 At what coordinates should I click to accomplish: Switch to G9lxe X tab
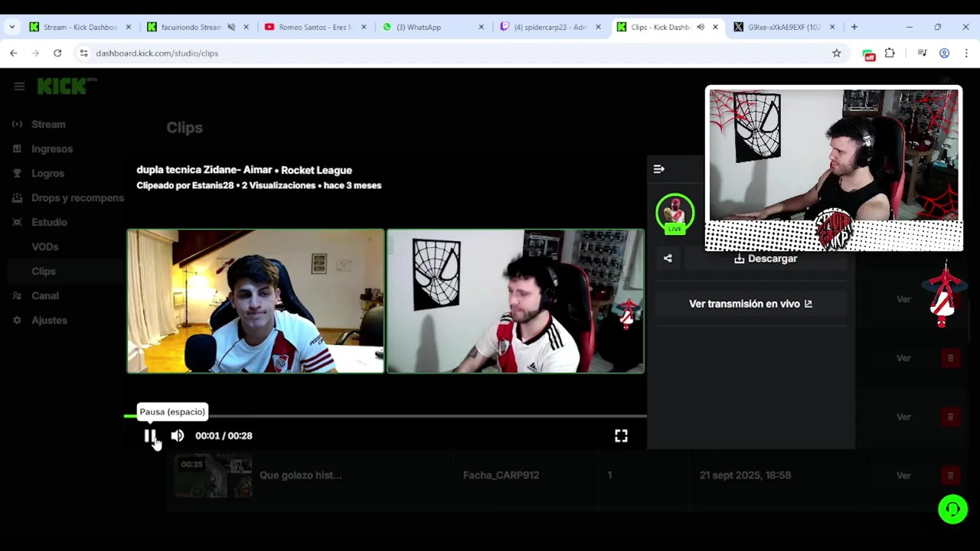(x=783, y=27)
